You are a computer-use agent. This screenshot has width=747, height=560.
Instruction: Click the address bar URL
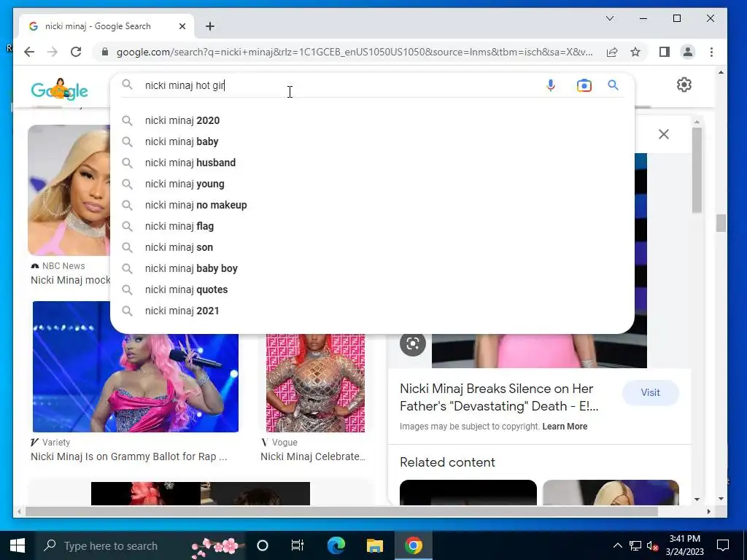click(x=355, y=52)
